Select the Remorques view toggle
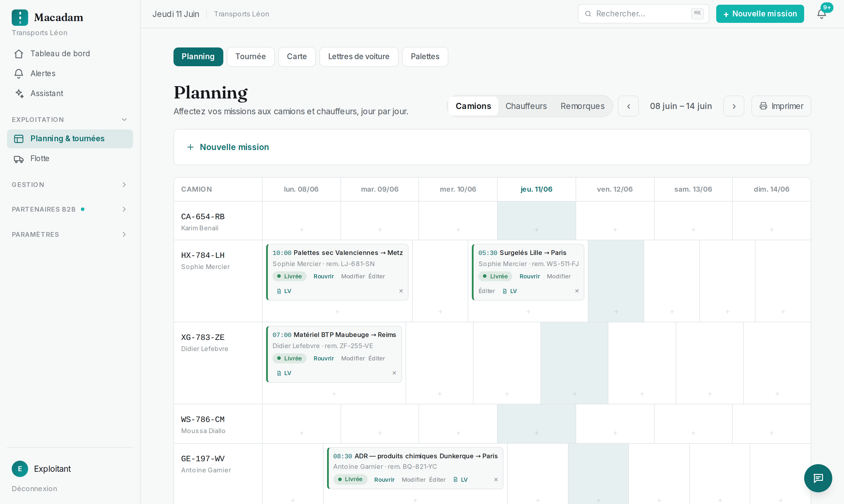 tap(583, 106)
